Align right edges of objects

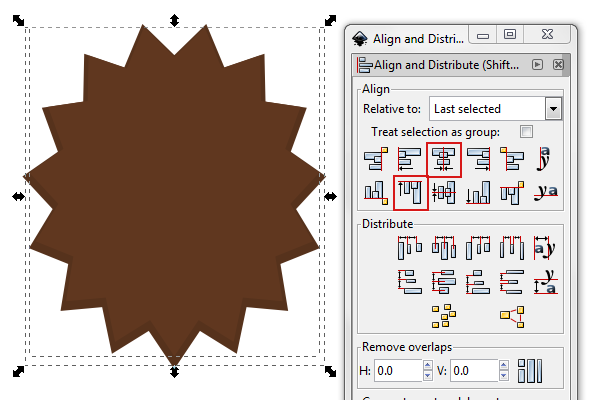tap(477, 159)
